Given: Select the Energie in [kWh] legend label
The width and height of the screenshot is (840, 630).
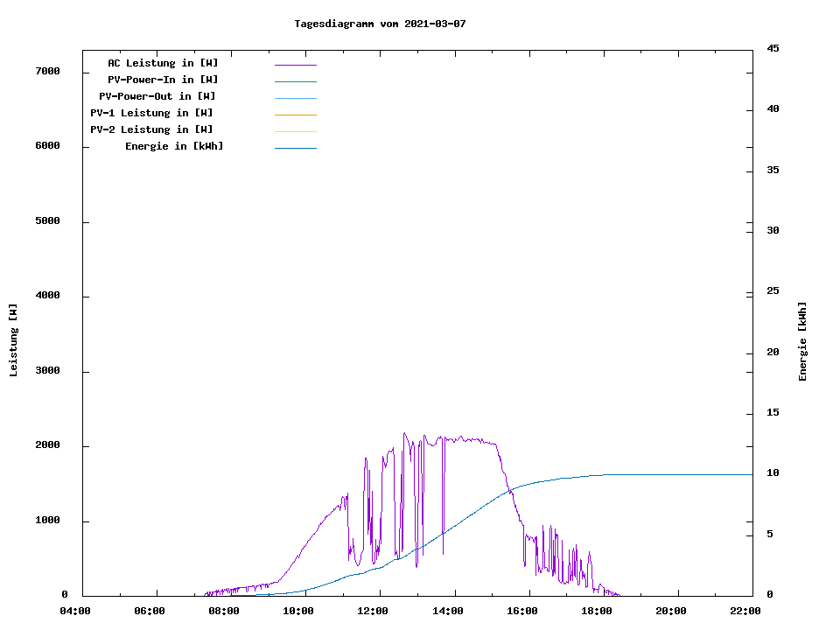Looking at the screenshot, I should [174, 146].
